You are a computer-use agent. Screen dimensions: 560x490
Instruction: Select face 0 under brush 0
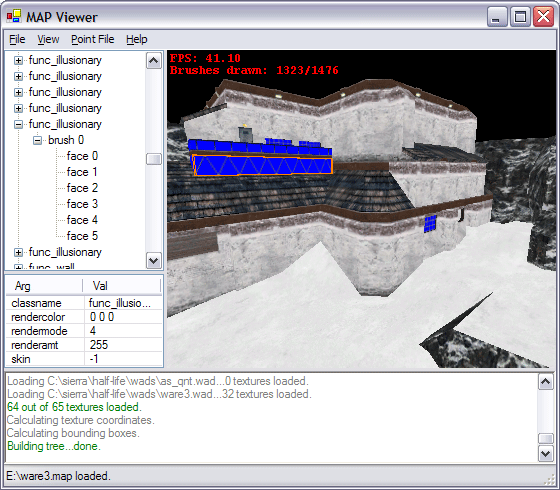tap(82, 156)
